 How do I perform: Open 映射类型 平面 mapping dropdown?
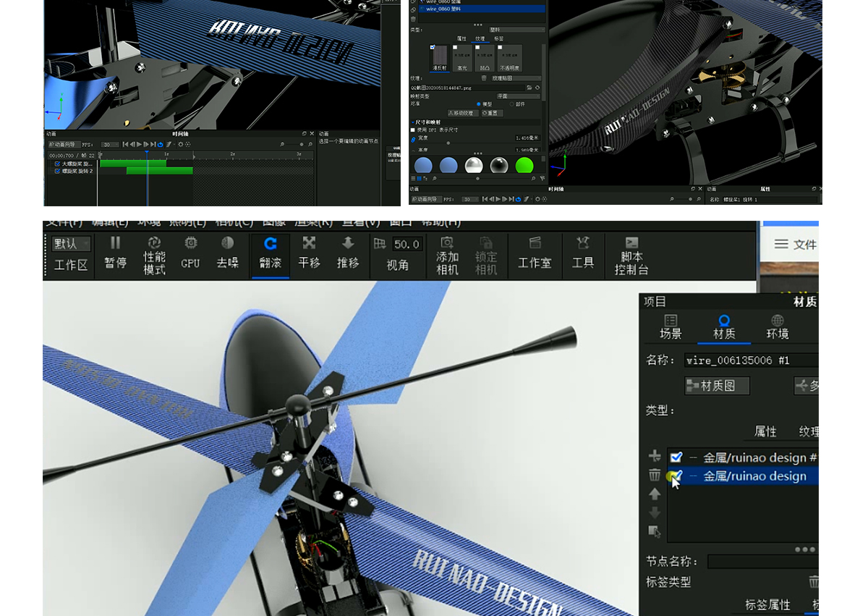click(518, 96)
